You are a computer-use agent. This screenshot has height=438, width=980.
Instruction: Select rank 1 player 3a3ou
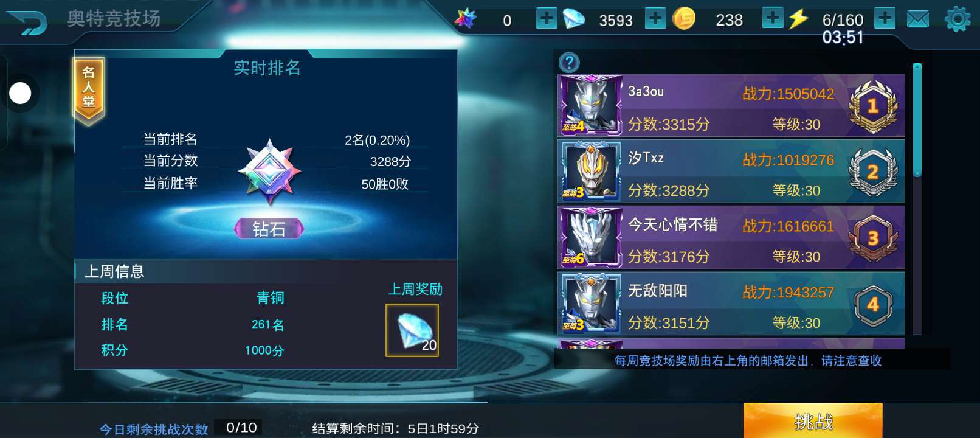(731, 106)
